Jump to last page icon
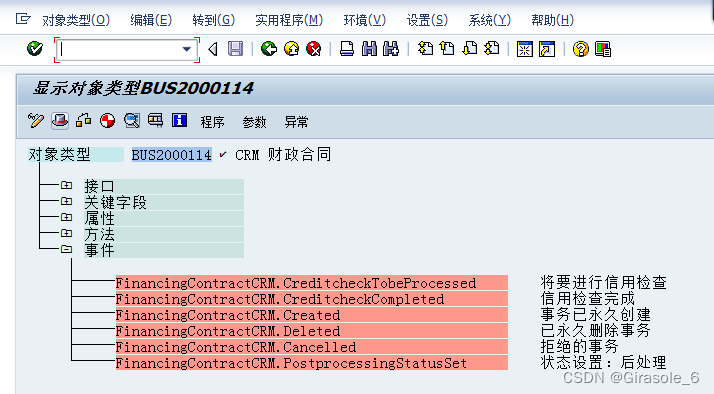 (x=492, y=48)
